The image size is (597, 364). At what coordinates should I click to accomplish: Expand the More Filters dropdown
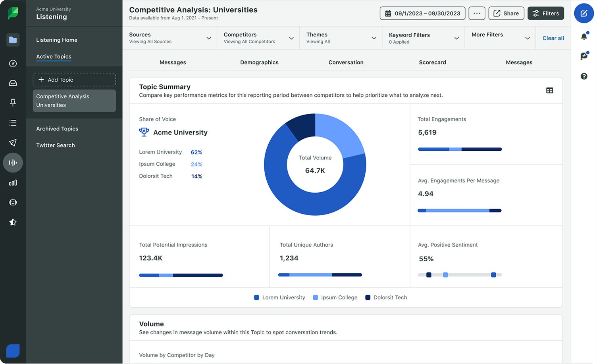(x=500, y=38)
